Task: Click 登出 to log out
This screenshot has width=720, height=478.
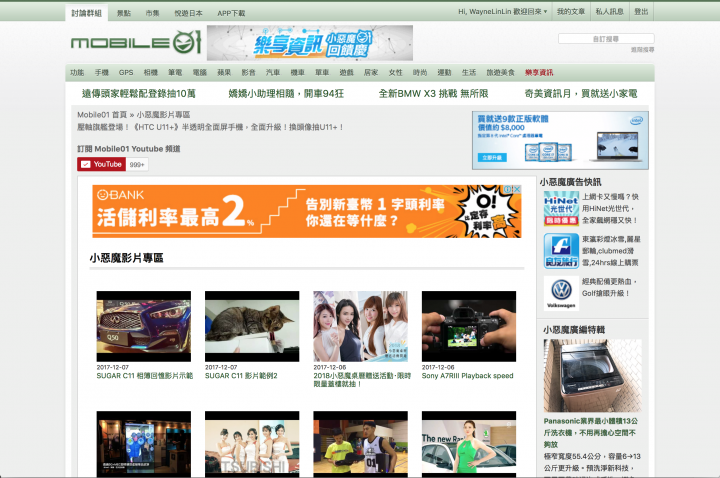Action: tap(641, 11)
